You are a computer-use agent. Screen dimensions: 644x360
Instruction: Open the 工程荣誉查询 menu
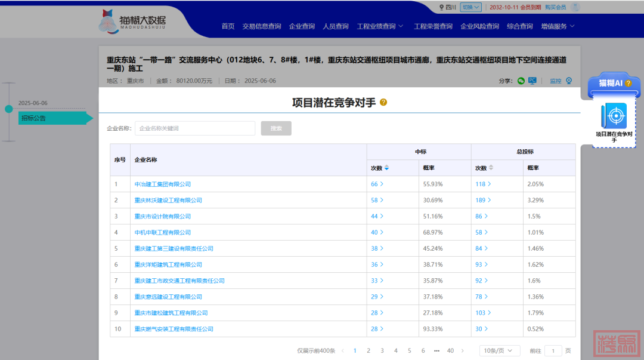point(433,26)
